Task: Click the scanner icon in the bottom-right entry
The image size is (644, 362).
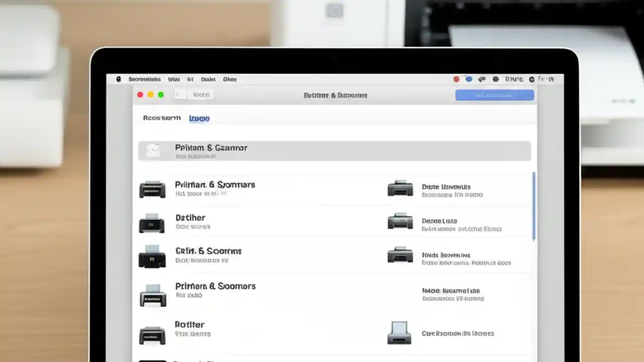Action: tap(399, 333)
